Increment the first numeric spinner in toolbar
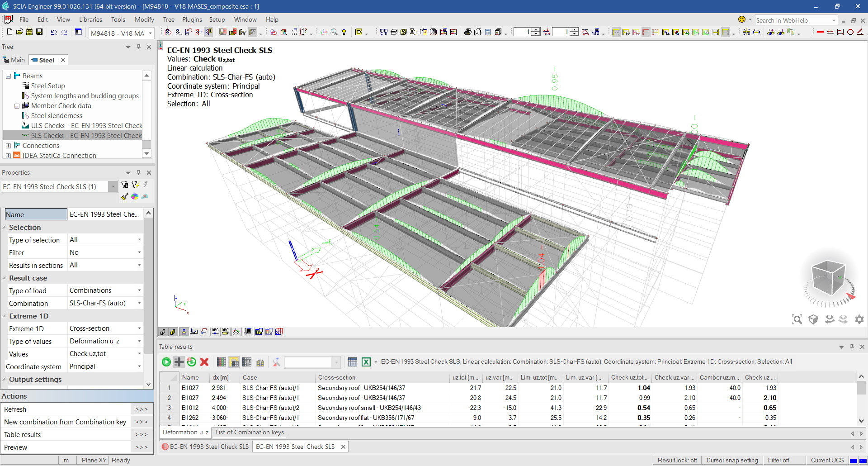Screen dimensions: 868x466 [536, 30]
